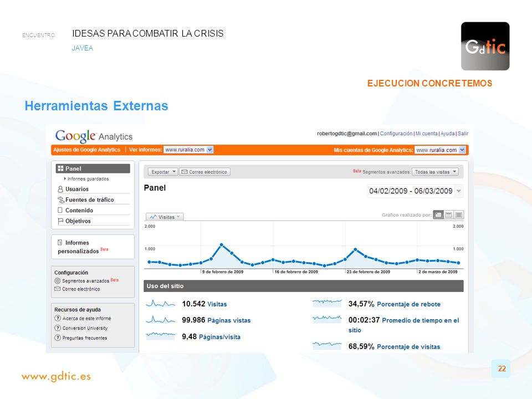
Task: Open the Preguntas frecuentes link
Action: tap(85, 338)
